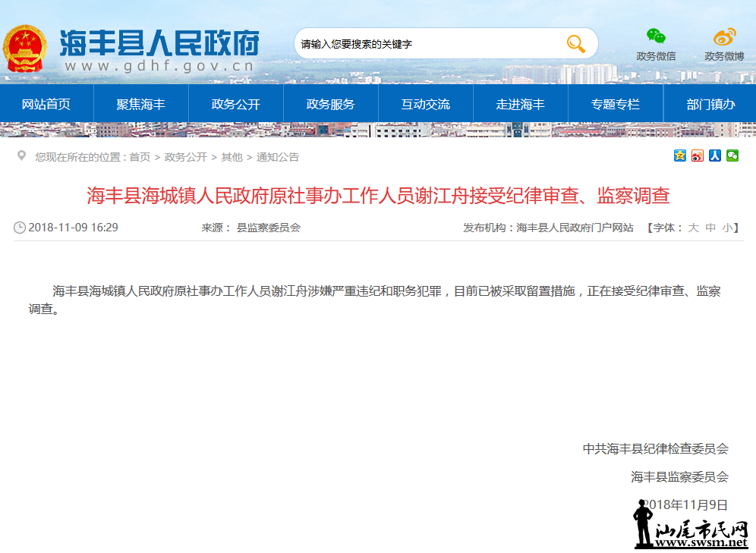This screenshot has width=756, height=553.
Task: Share article via Sina Weibo icon
Action: (x=698, y=156)
